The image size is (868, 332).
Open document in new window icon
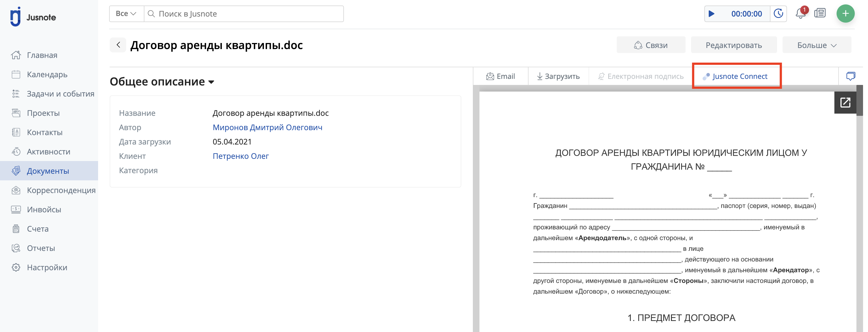coord(845,103)
